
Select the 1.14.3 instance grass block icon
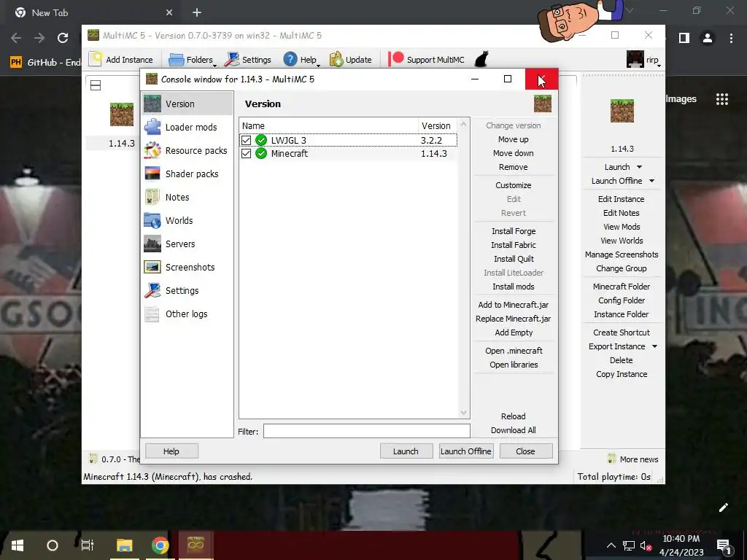tap(122, 114)
